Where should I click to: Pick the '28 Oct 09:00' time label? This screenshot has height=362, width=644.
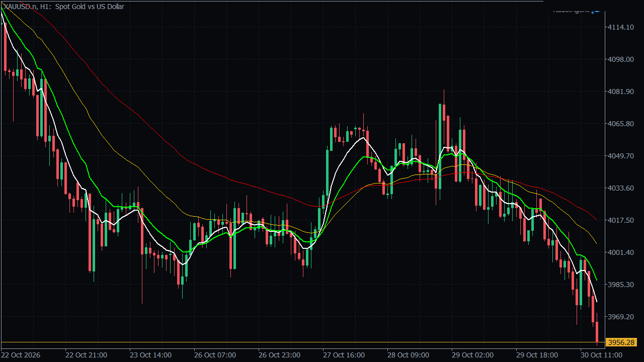(409, 355)
